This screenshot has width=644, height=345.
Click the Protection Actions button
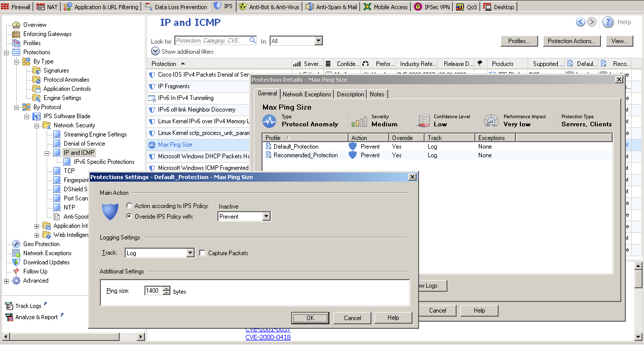(572, 41)
